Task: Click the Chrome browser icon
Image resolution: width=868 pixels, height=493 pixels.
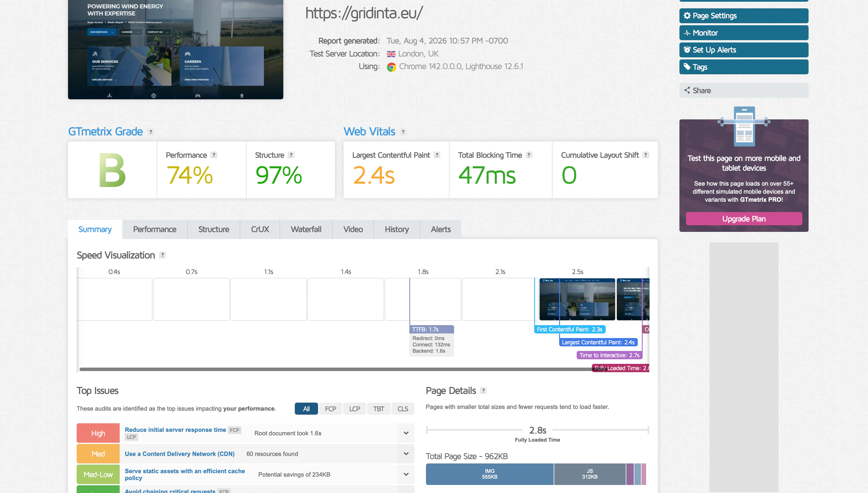Action: 392,67
